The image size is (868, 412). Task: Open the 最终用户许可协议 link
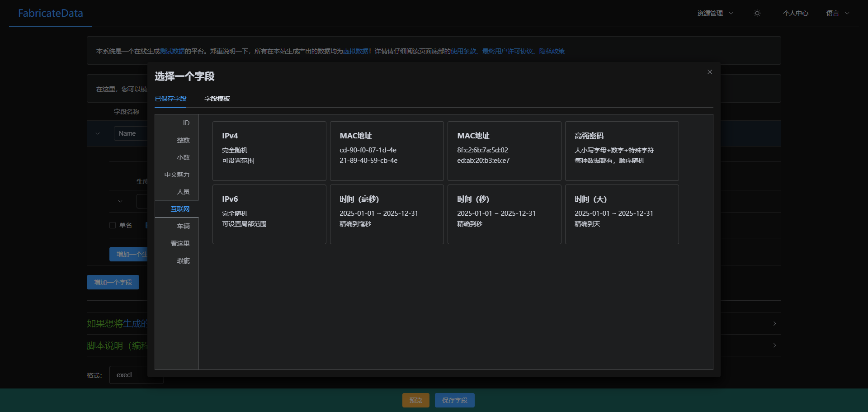pos(508,51)
